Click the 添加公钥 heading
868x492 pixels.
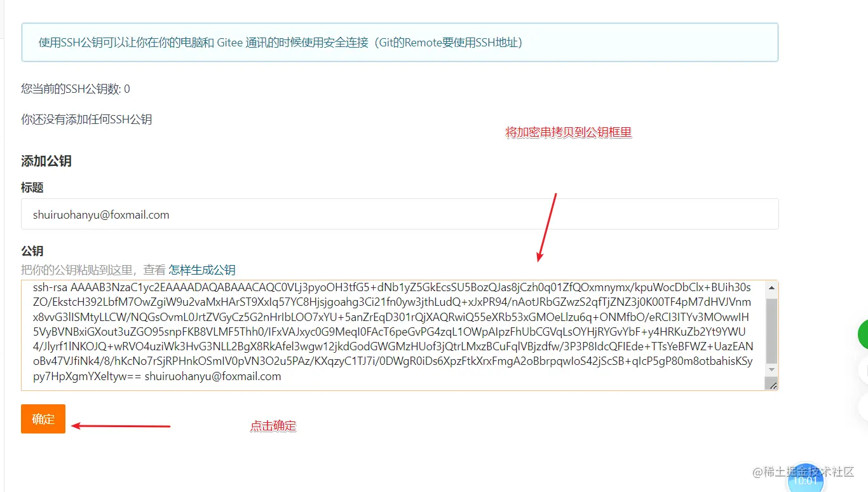click(x=46, y=161)
